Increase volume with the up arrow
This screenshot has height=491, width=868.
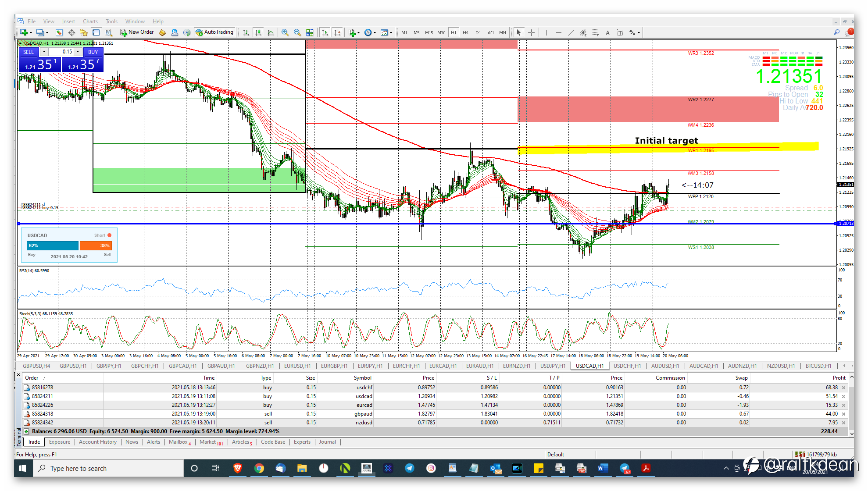click(78, 52)
